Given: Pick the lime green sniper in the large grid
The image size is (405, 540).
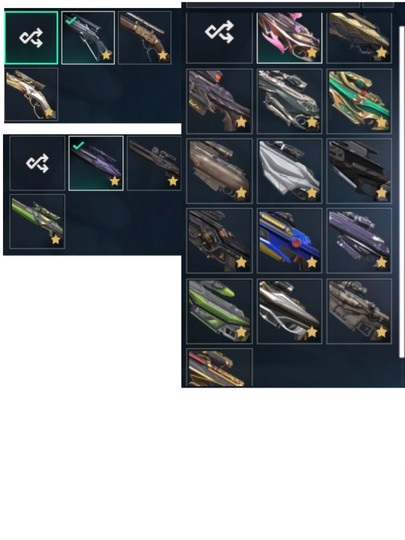Looking at the screenshot, I should point(219,311).
